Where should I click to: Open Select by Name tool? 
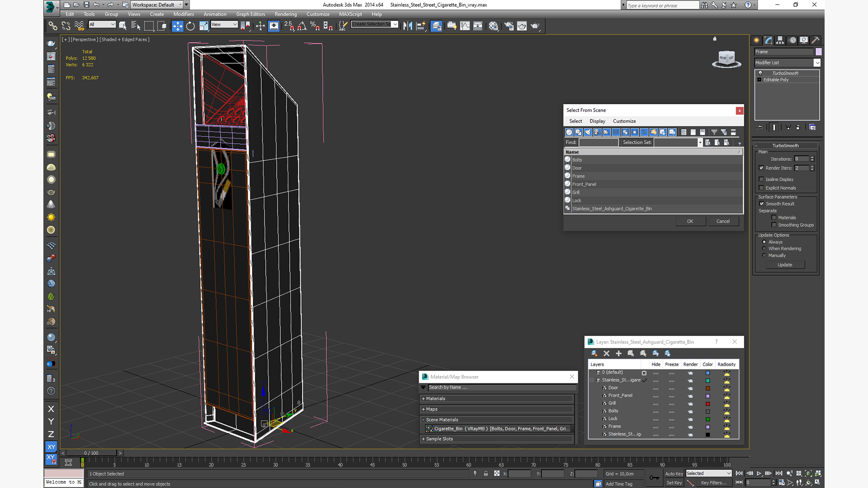[x=135, y=26]
